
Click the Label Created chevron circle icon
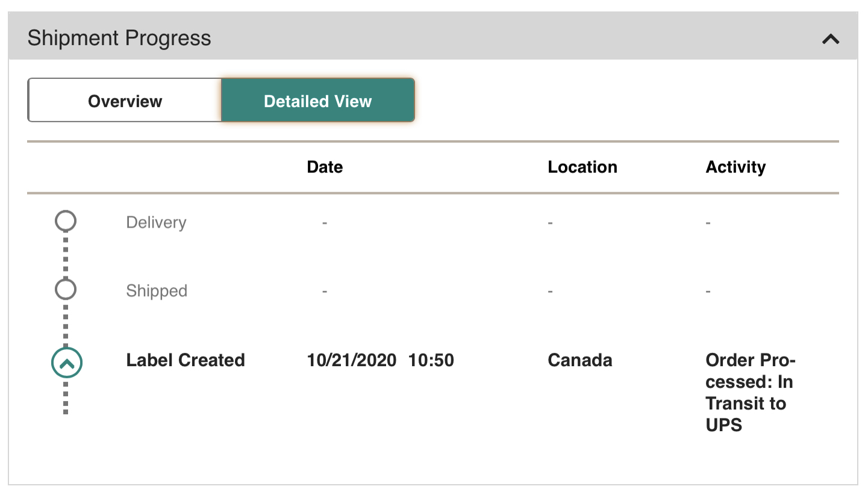pos(66,363)
